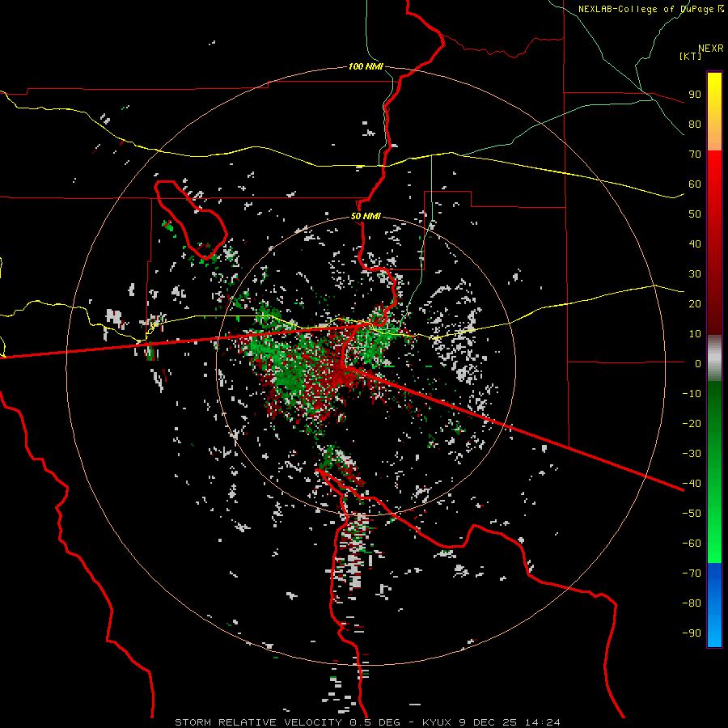
Task: Click the -10 value on velocity scale
Action: [692, 394]
